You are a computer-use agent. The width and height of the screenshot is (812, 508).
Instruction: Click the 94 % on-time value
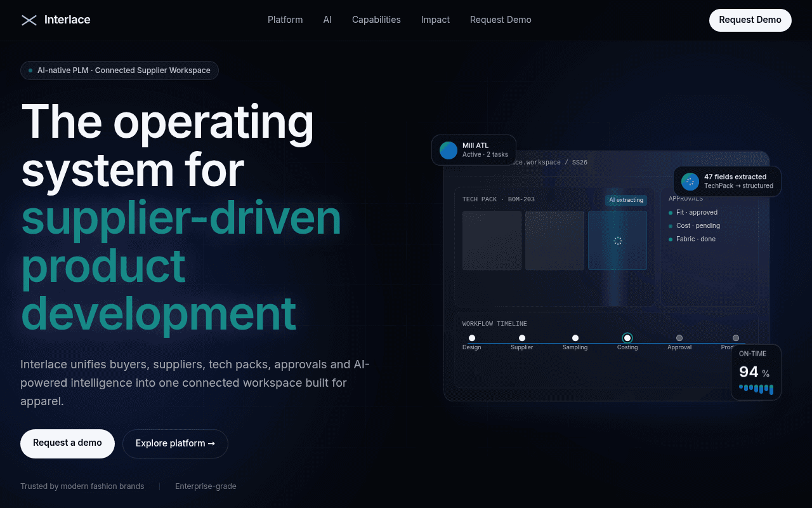tap(754, 372)
